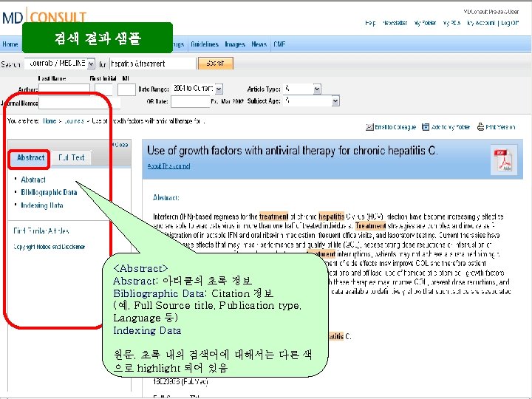Click the OR Date input field
This screenshot has height=399, width=532.
[190, 101]
